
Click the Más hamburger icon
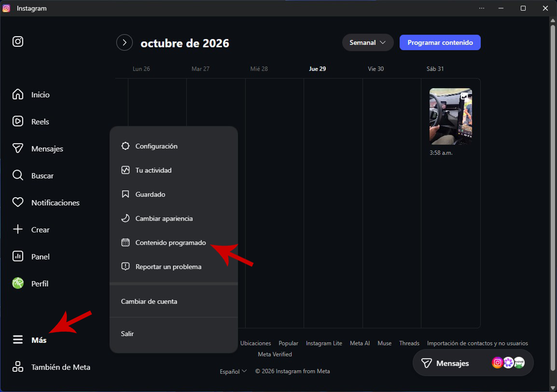[x=18, y=340]
